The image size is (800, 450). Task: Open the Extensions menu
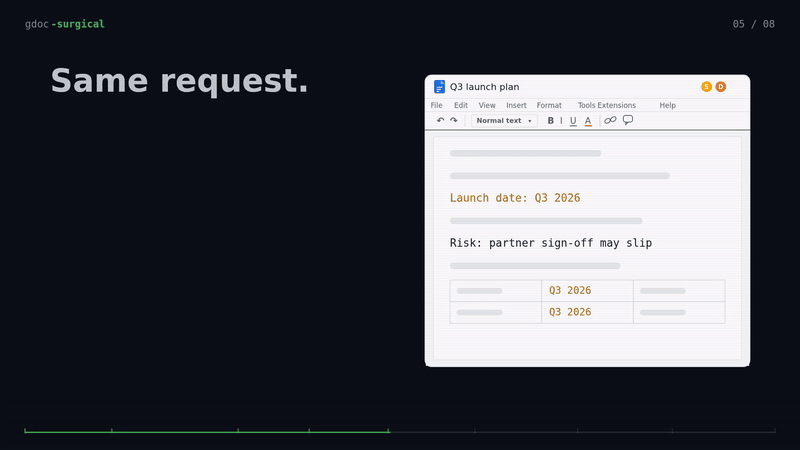pyautogui.click(x=617, y=105)
